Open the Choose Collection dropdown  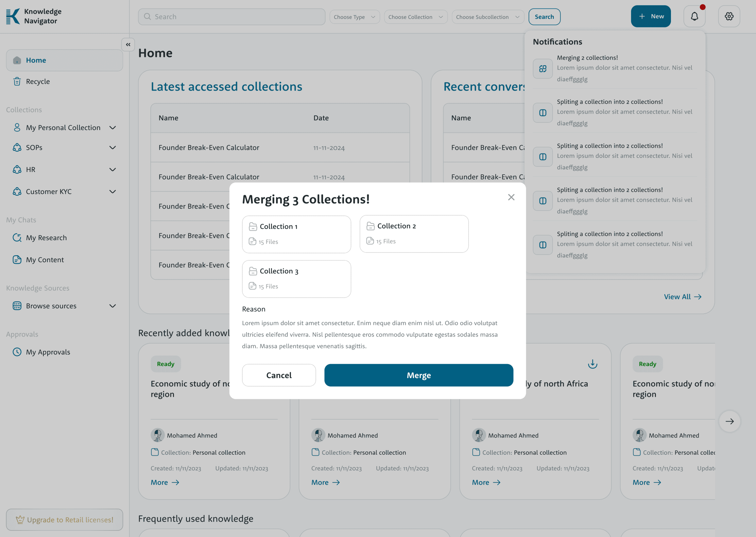point(416,17)
